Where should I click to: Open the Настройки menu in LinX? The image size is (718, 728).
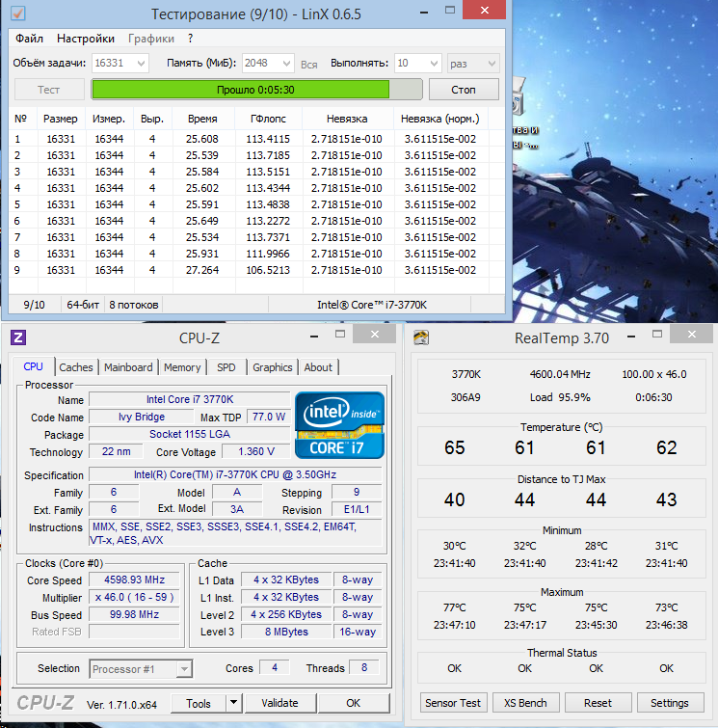pyautogui.click(x=86, y=39)
